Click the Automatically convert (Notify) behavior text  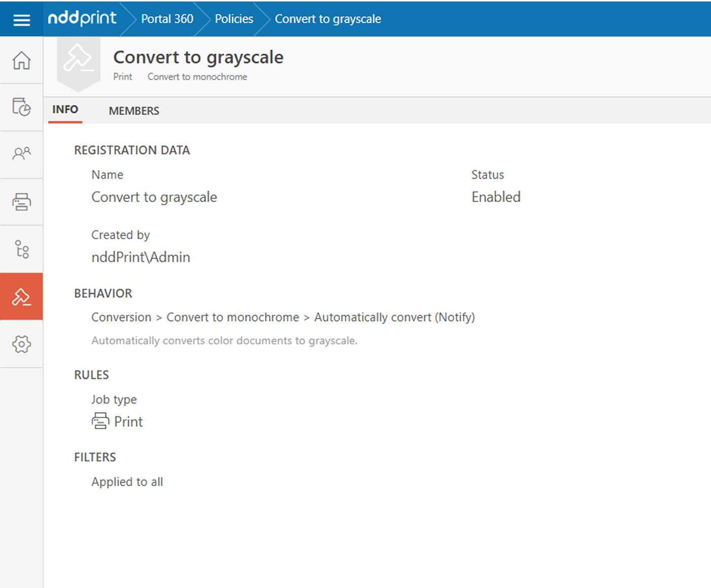tap(394, 318)
